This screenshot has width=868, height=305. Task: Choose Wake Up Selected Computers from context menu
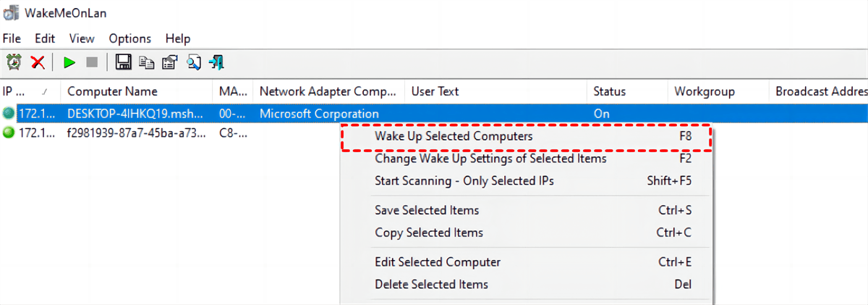454,136
